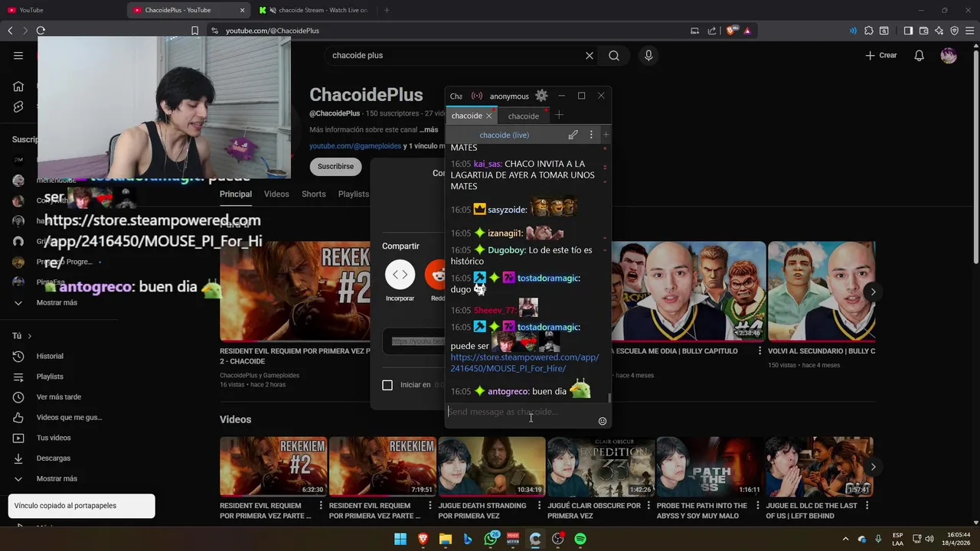Open chat split three-dot menu
Screen dimensions: 980x551
click(590, 135)
